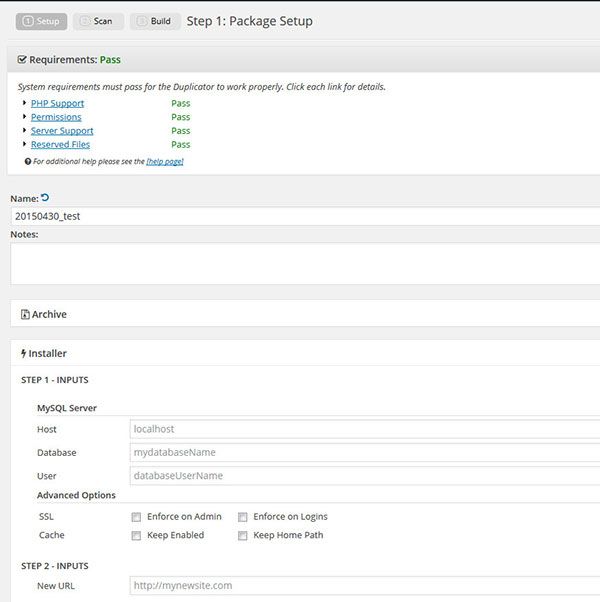The height and width of the screenshot is (602, 600).
Task: Check the Keep Enabled cache option
Action: [136, 535]
